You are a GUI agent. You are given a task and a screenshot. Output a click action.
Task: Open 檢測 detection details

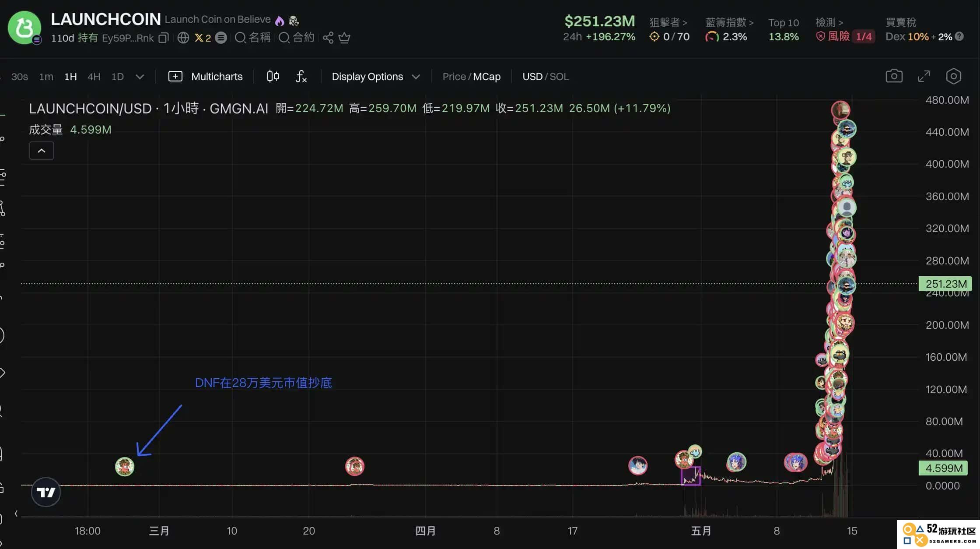coord(829,22)
